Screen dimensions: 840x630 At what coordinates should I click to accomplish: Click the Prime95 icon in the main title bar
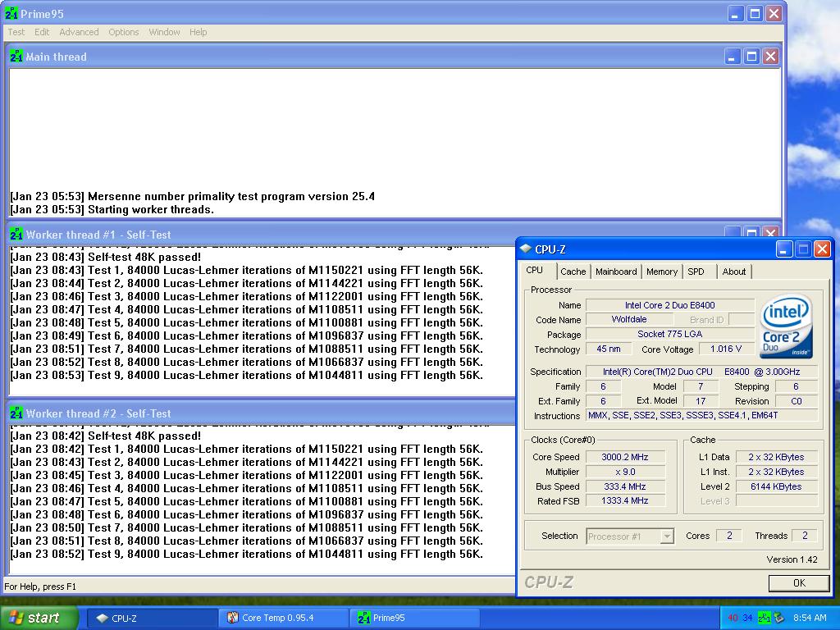(x=11, y=13)
